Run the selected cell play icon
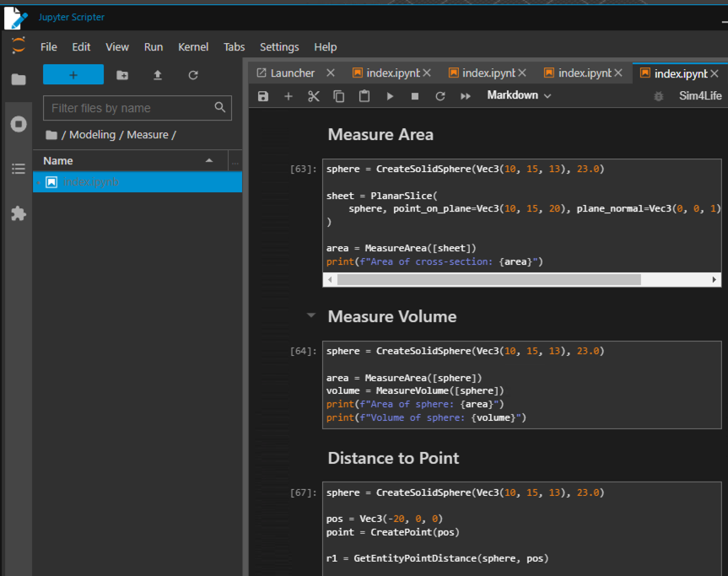 pos(390,96)
